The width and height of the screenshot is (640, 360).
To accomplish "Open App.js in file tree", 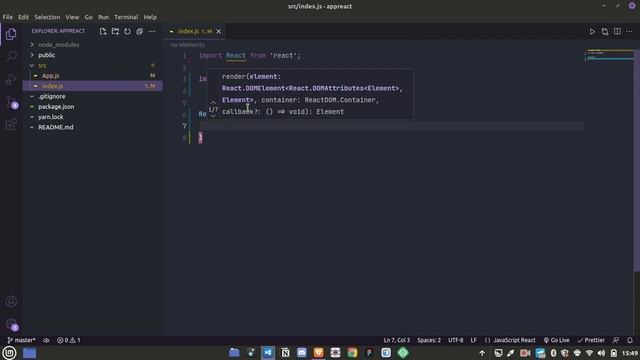I will 51,76.
